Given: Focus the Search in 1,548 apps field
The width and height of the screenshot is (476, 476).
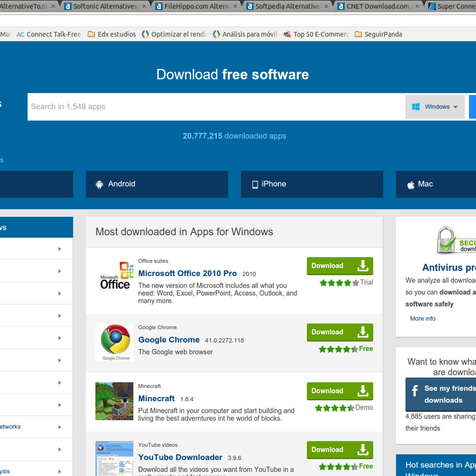Looking at the screenshot, I should tap(216, 107).
